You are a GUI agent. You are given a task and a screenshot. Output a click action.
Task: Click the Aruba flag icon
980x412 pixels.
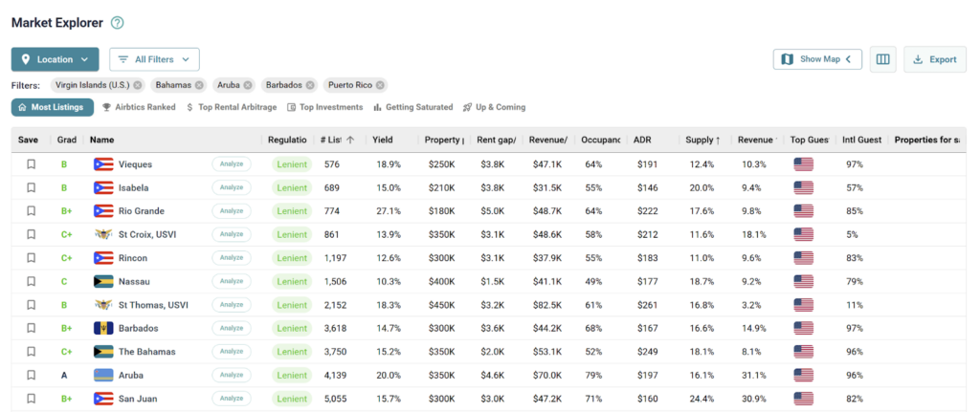(x=103, y=375)
